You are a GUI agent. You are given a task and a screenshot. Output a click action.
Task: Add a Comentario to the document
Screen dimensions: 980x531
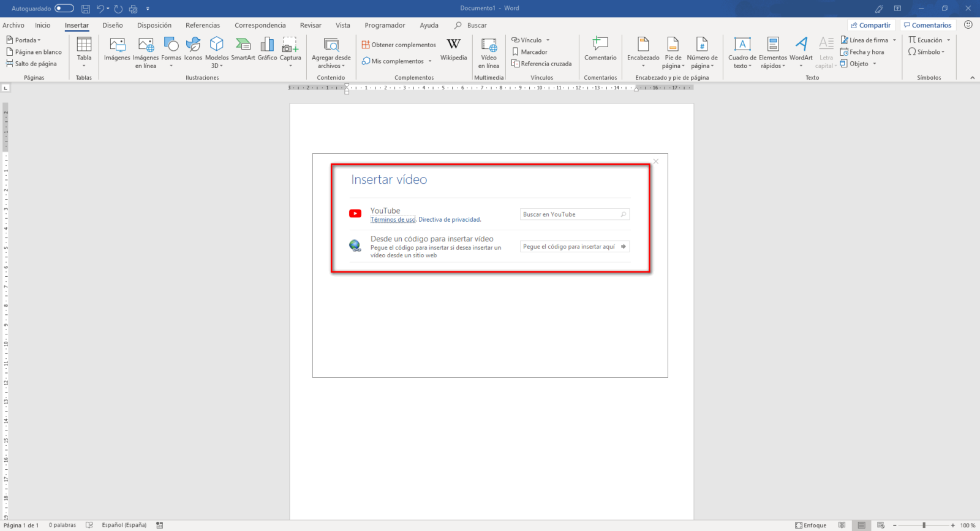coord(600,46)
